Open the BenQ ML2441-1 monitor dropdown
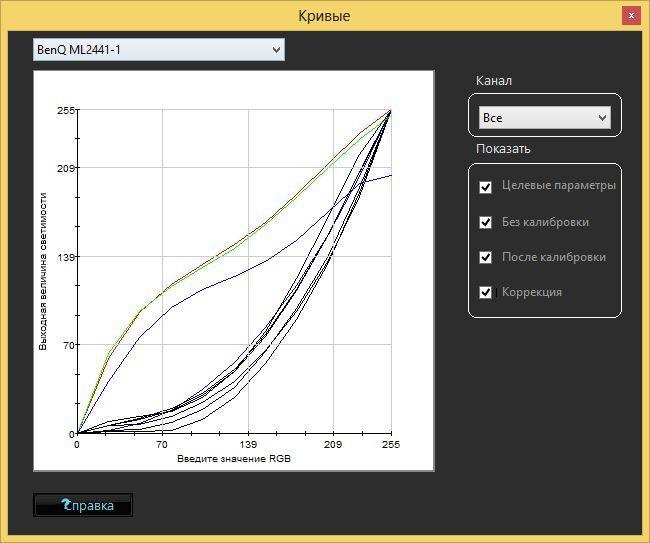 click(x=159, y=50)
